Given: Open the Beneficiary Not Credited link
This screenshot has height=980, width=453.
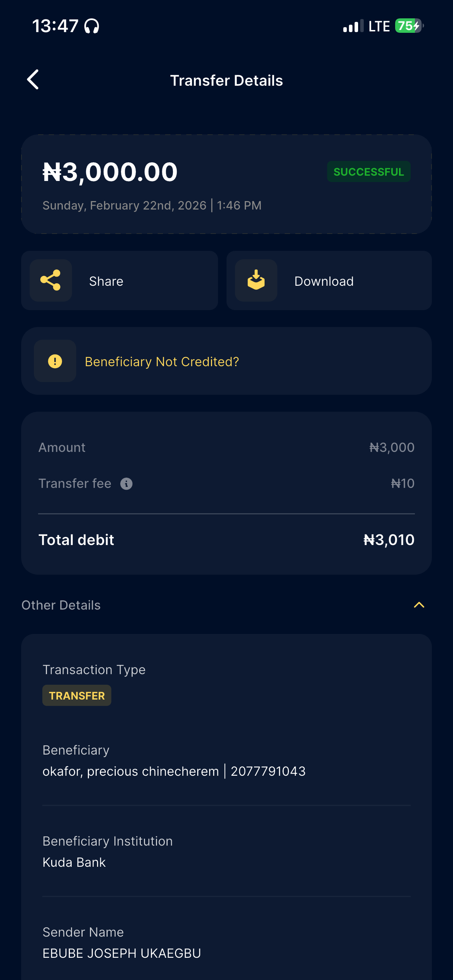Looking at the screenshot, I should (x=162, y=361).
